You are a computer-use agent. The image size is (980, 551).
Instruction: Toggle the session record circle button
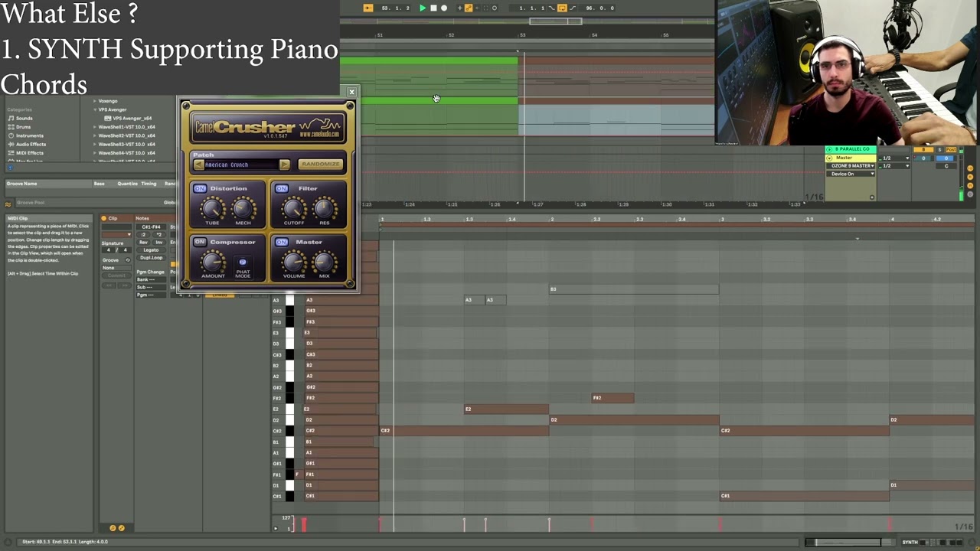pos(494,8)
